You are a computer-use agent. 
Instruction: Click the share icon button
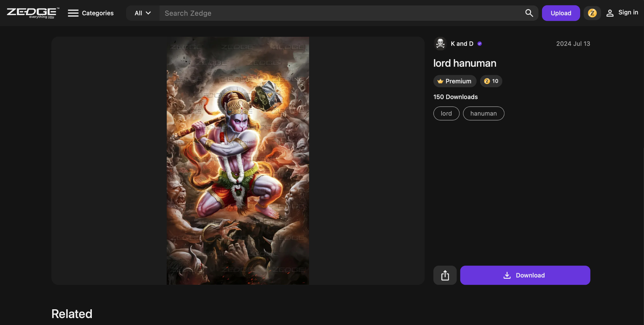coord(445,275)
